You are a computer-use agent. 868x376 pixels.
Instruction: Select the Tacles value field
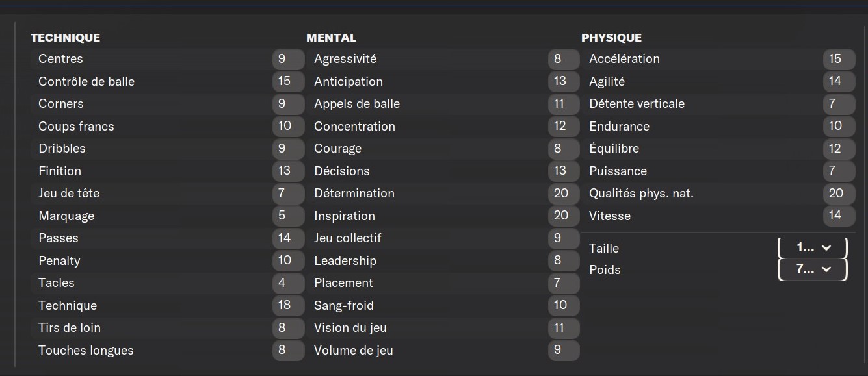point(288,283)
